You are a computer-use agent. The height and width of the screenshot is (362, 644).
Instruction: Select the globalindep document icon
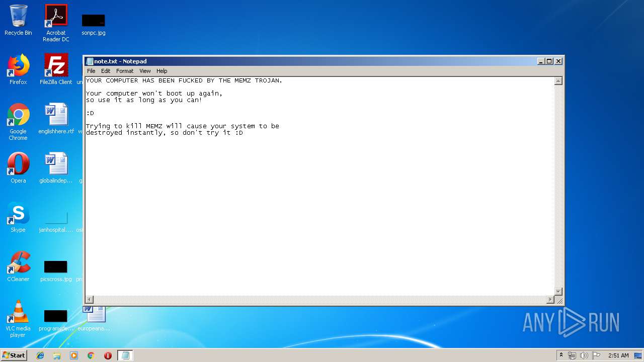click(x=56, y=168)
